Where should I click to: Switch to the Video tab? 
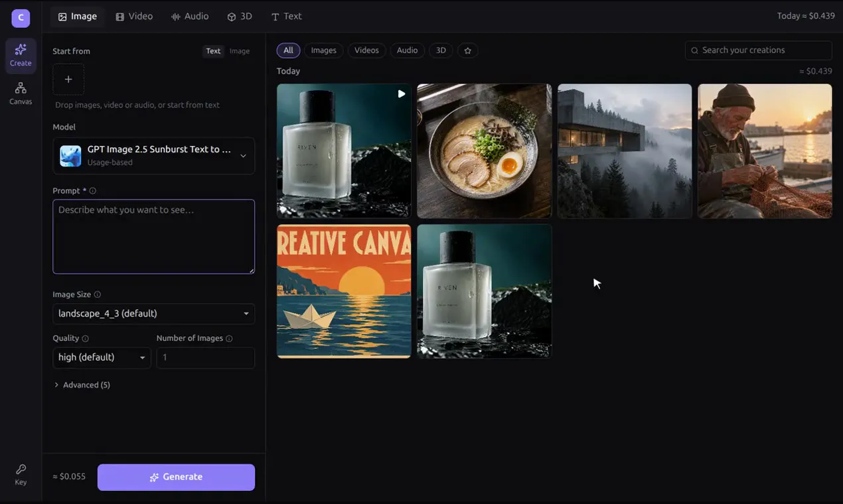134,17
